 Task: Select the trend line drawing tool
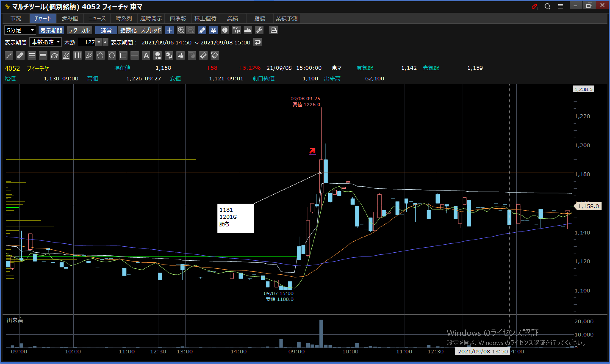9,56
